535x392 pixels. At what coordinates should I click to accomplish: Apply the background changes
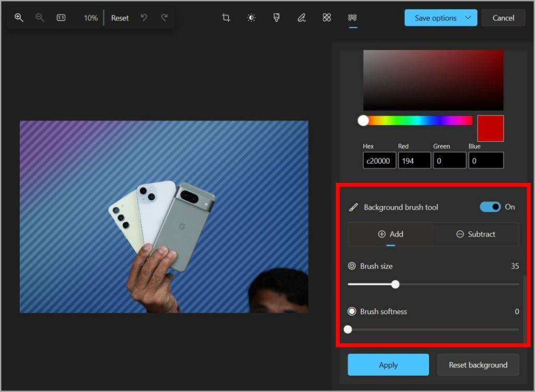coord(388,365)
